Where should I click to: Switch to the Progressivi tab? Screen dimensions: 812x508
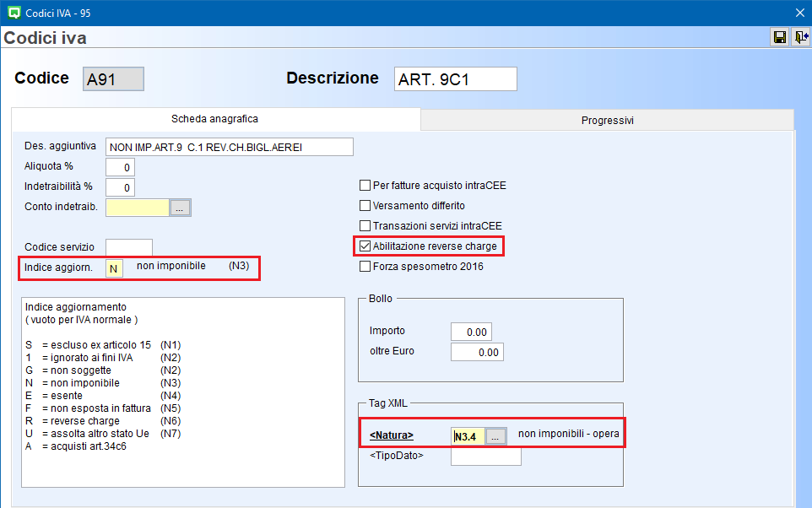click(607, 121)
